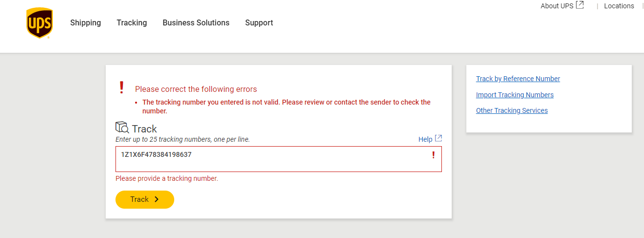Image resolution: width=644 pixels, height=238 pixels.
Task: Expand the Business Solutions menu
Action: [x=196, y=23]
